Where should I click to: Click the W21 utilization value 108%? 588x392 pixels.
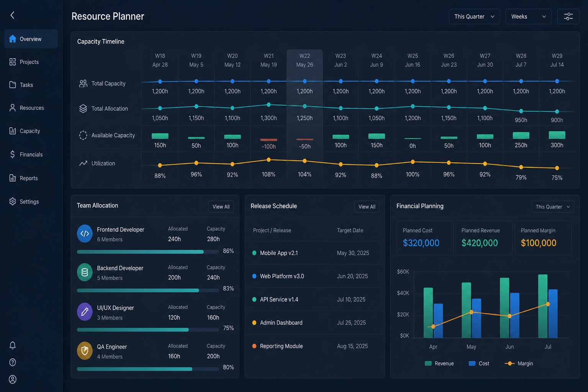pos(269,174)
